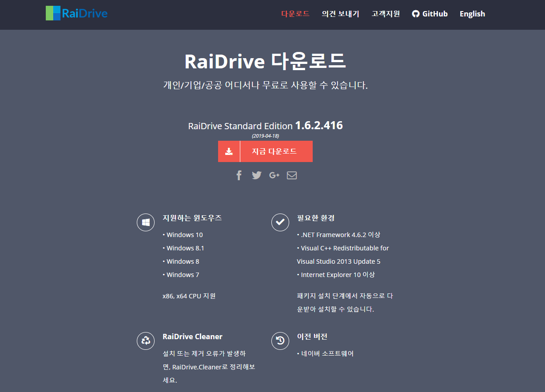Open the GitHub link in navigation
Screen dimensions: 545x392
tap(430, 14)
